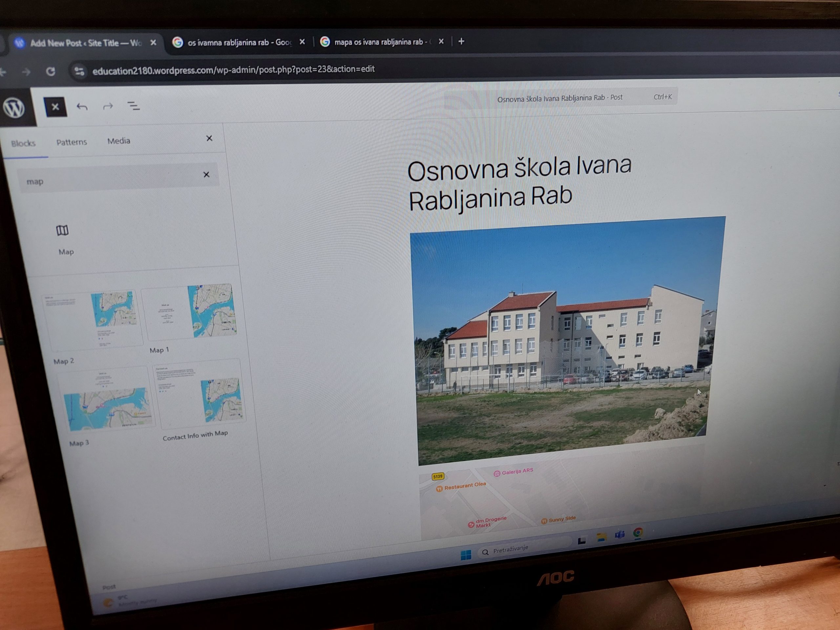Image resolution: width=840 pixels, height=630 pixels.
Task: Click the Undo arrow icon
Action: point(82,107)
